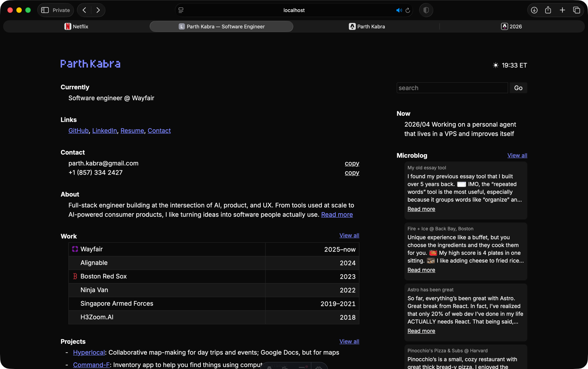Click the red food thumbnail in Fire + Ice post
The image size is (588, 369).
click(x=433, y=253)
